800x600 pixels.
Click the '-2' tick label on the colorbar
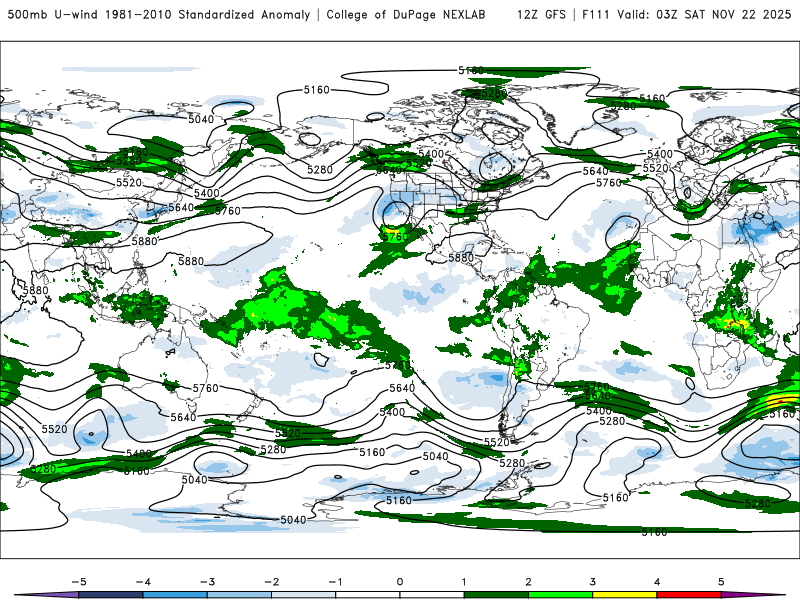pos(271,582)
